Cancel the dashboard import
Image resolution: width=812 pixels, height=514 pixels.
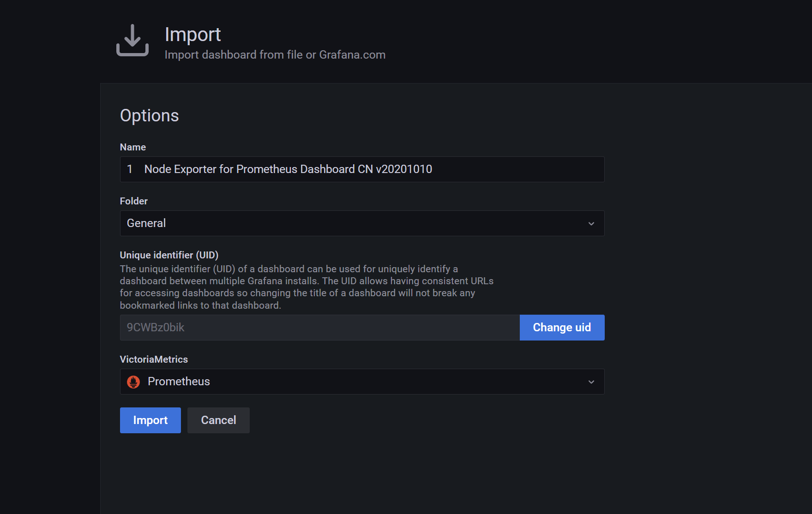[x=218, y=420]
